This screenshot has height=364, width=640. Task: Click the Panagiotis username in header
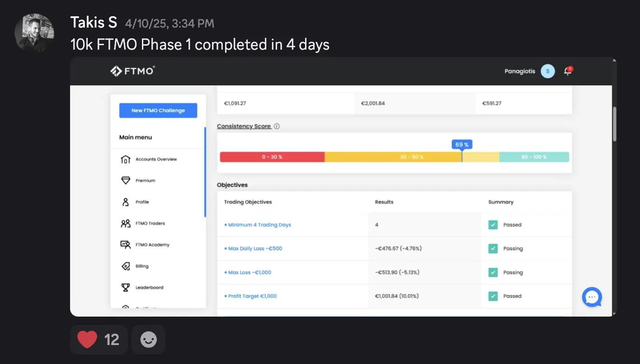tap(520, 71)
